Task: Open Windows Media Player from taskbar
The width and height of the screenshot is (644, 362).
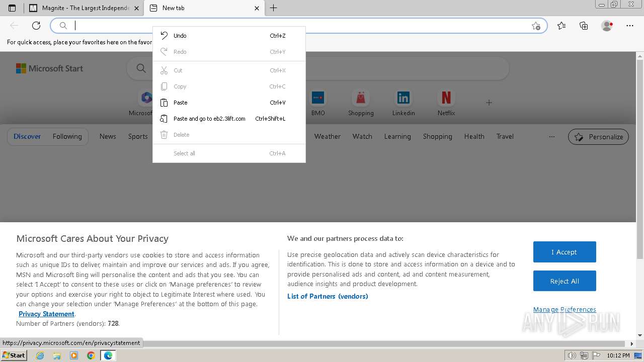Action: [74, 355]
